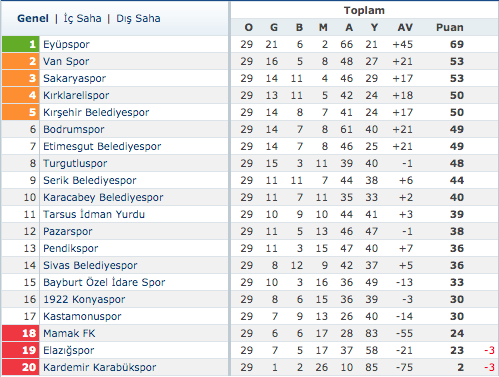Screen dimensions: 499x377
Task: Open Van Spor team page
Action: [x=66, y=61]
